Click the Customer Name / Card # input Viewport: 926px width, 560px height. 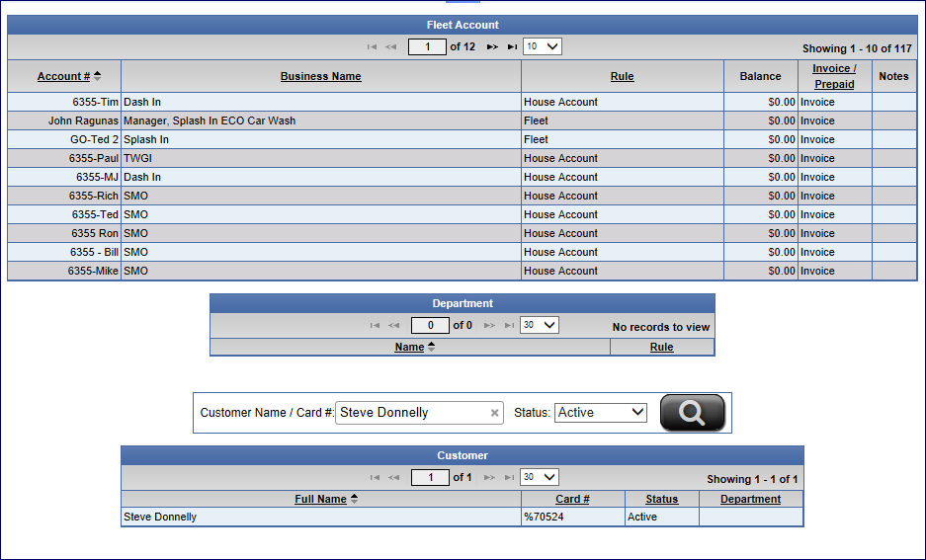(412, 413)
